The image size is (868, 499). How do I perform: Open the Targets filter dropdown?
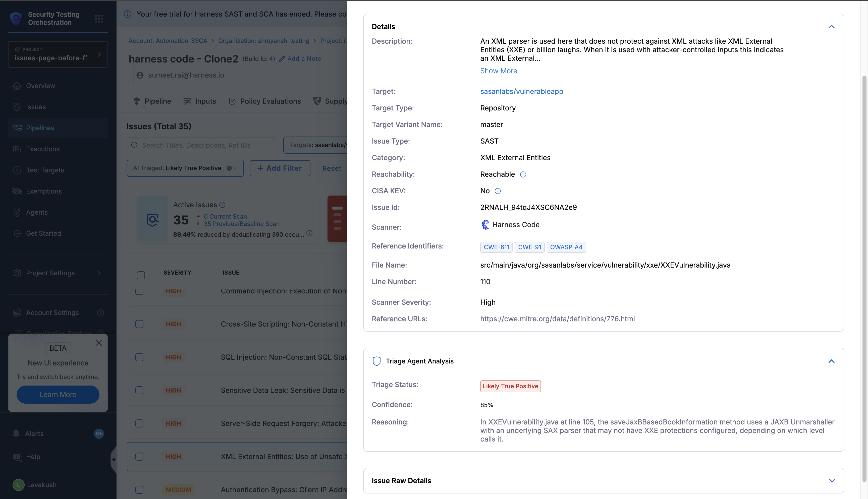tap(315, 145)
